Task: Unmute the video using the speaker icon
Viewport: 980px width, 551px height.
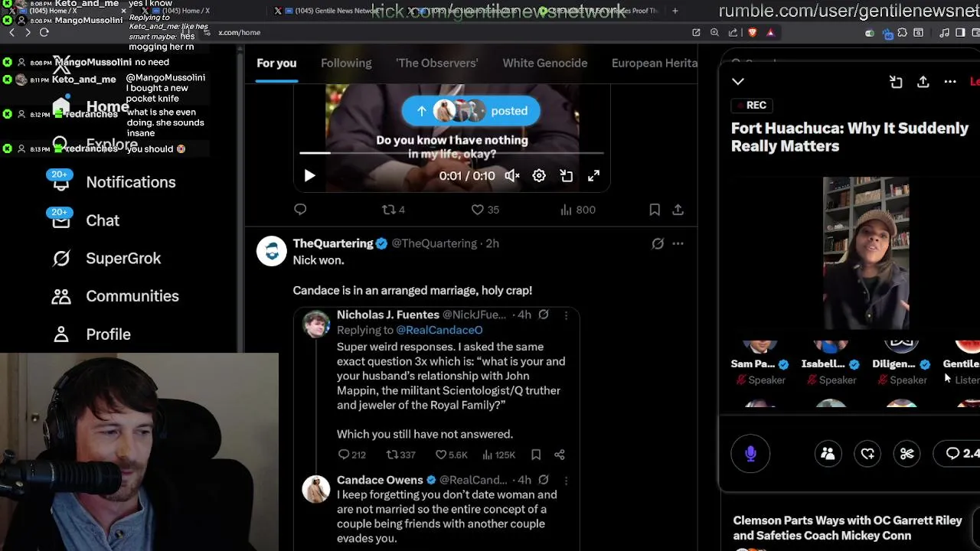Action: 512,176
